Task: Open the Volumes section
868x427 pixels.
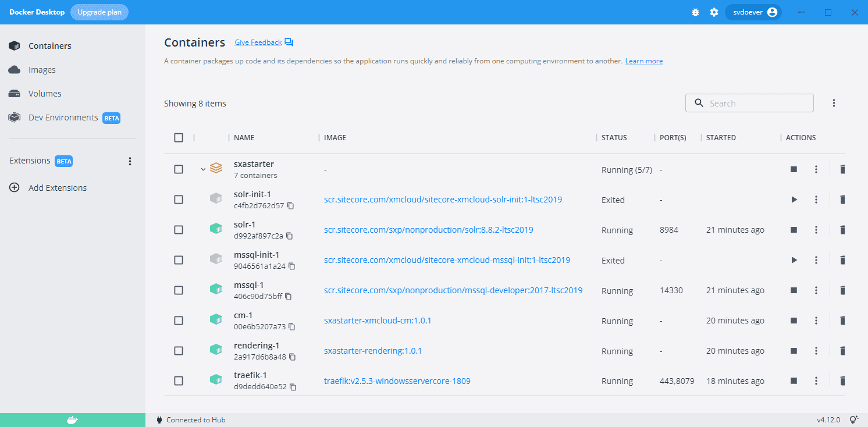Action: pyautogui.click(x=45, y=94)
